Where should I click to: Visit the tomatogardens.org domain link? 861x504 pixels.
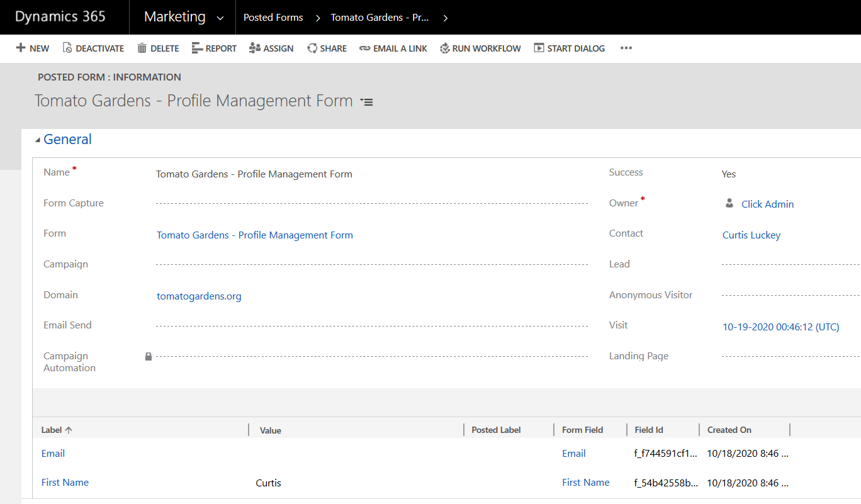point(199,296)
